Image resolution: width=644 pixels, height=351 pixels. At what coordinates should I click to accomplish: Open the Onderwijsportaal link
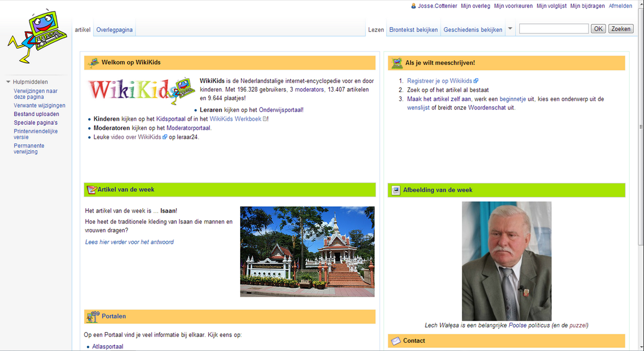(x=281, y=110)
